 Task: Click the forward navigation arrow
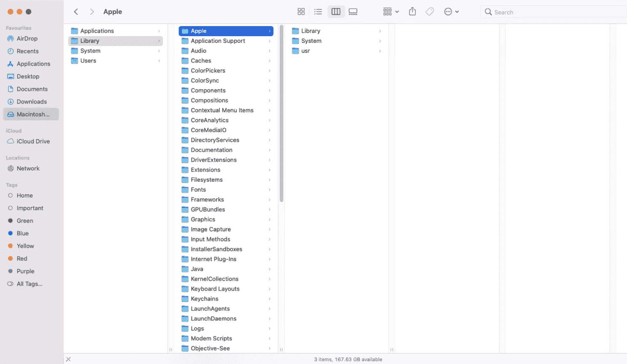92,12
